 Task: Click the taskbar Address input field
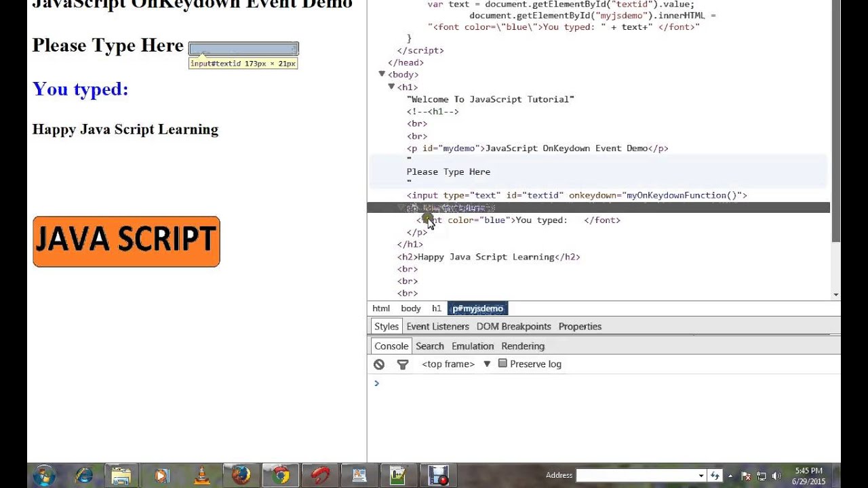pos(636,476)
